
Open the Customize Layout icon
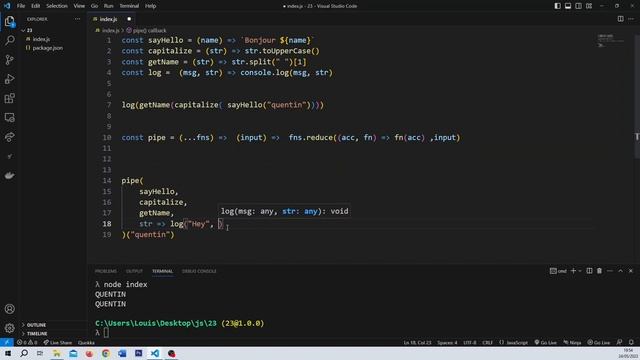click(589, 6)
